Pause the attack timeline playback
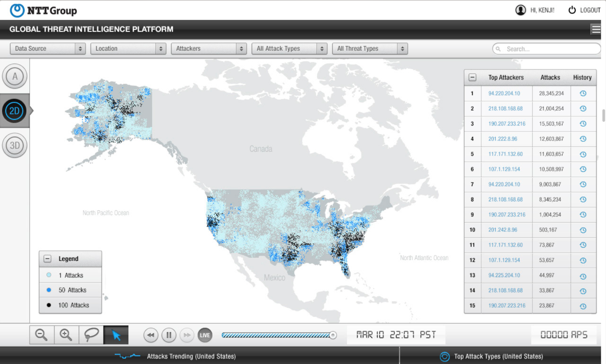 pyautogui.click(x=169, y=335)
